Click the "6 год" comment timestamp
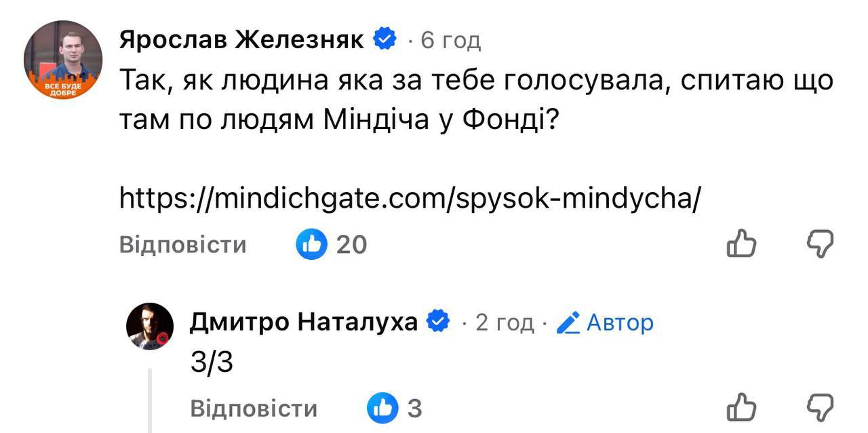The height and width of the screenshot is (433, 868). click(451, 41)
